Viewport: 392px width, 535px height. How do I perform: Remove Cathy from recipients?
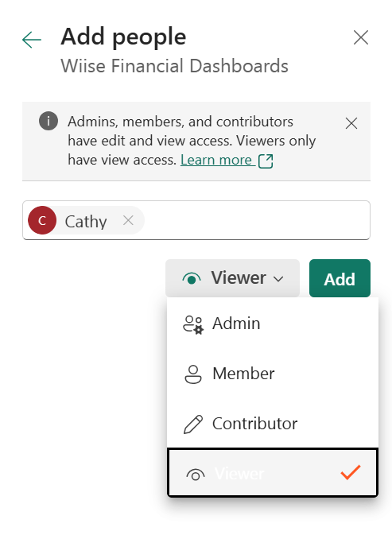tap(128, 220)
